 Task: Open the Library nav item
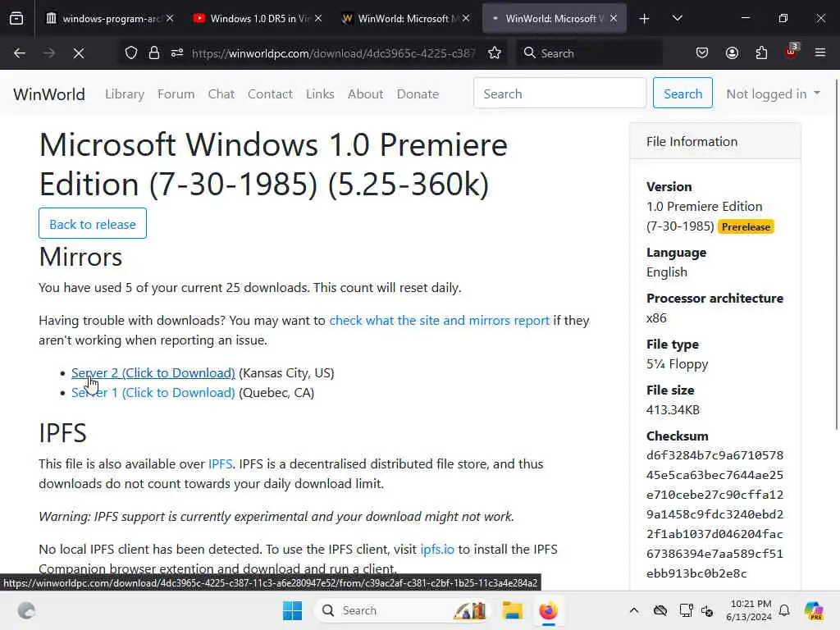(x=125, y=94)
